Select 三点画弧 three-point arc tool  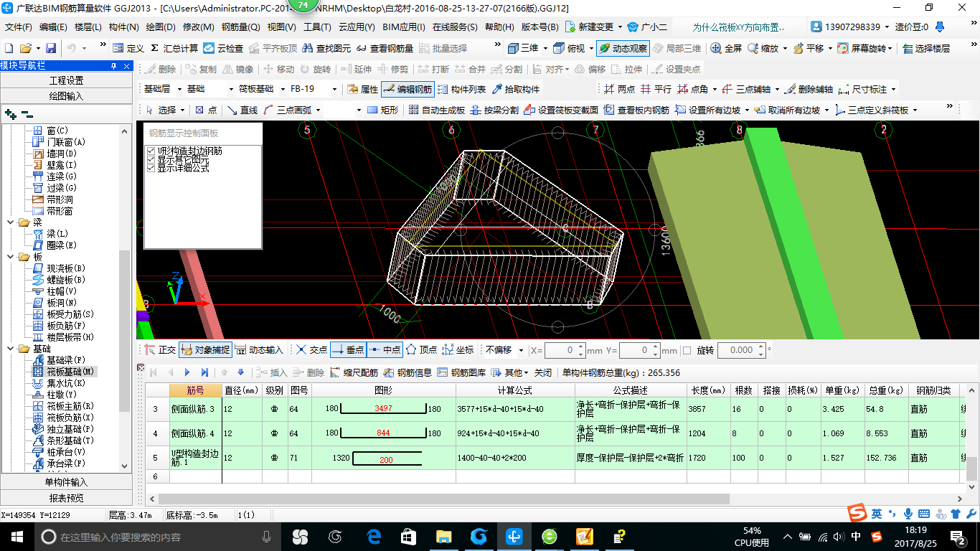286,110
